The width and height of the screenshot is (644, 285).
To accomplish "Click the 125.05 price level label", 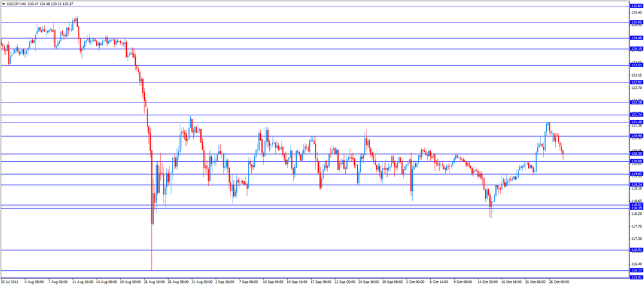I will 637,22.
